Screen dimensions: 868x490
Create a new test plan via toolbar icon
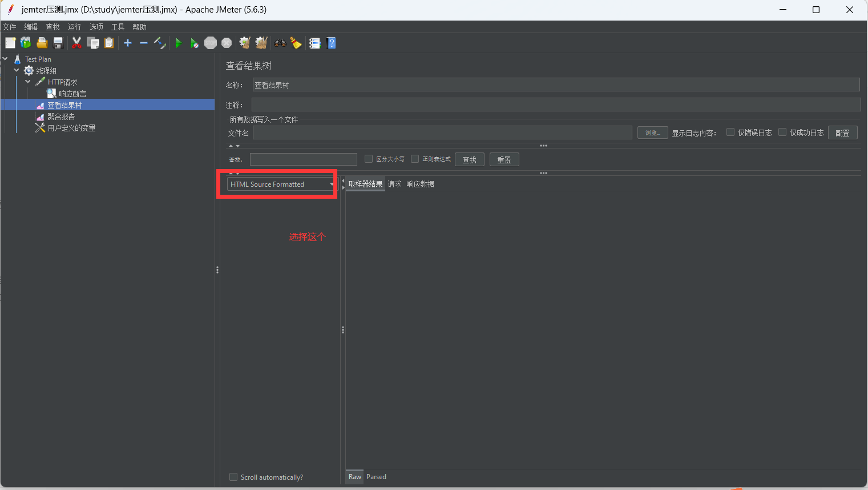(x=10, y=43)
